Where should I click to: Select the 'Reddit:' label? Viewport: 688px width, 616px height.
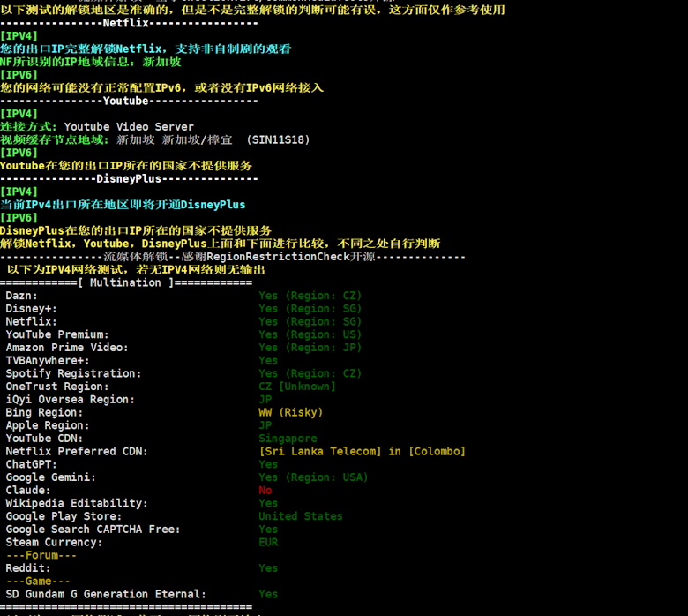27,568
